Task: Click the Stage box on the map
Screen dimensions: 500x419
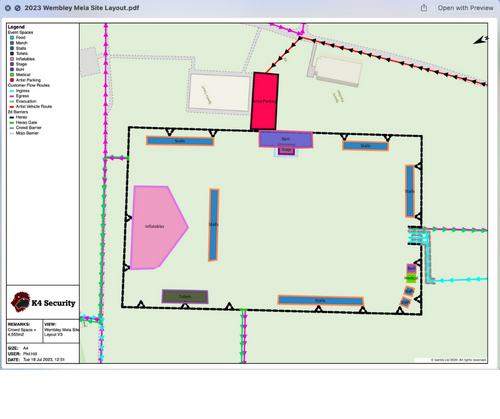Action: point(286,150)
